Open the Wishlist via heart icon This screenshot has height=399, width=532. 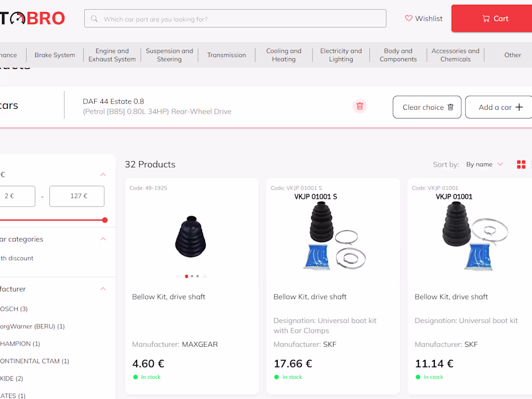(409, 18)
